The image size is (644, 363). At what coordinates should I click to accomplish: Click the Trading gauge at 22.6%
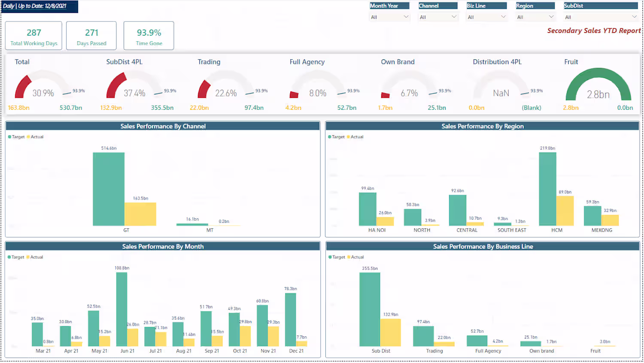pyautogui.click(x=226, y=86)
